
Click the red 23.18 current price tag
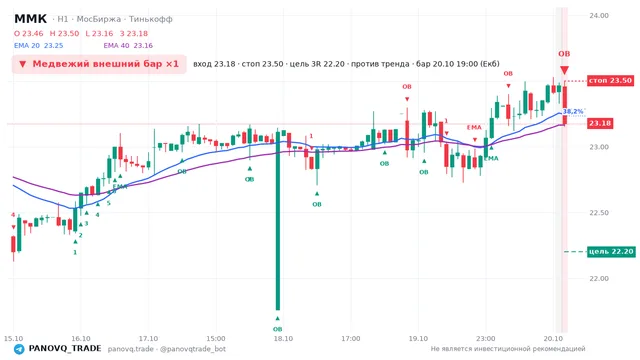tap(600, 123)
